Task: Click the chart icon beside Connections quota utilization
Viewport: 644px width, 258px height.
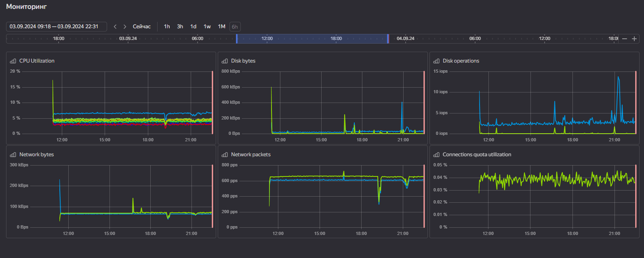Action: click(x=436, y=155)
